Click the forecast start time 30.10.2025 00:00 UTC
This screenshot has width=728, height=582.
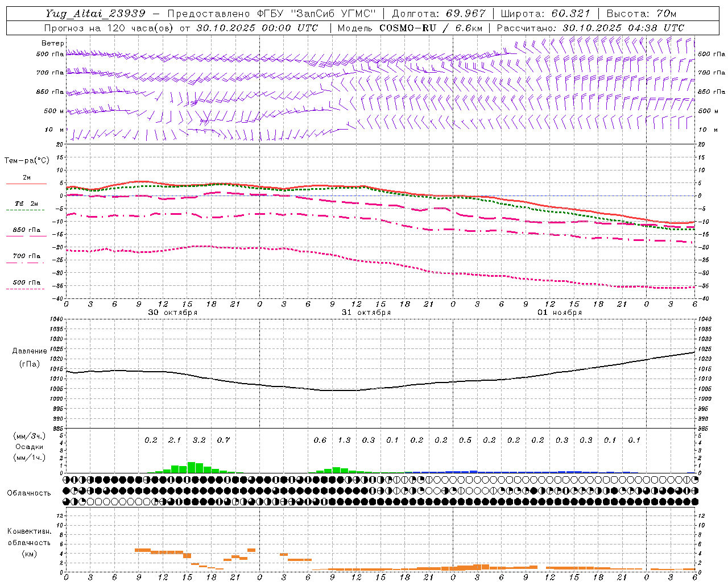257,28
